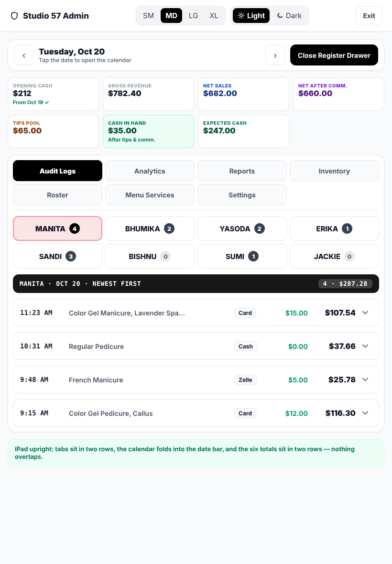The width and height of the screenshot is (392, 564).
Task: Click the moon icon for Dark mode
Action: point(280,16)
